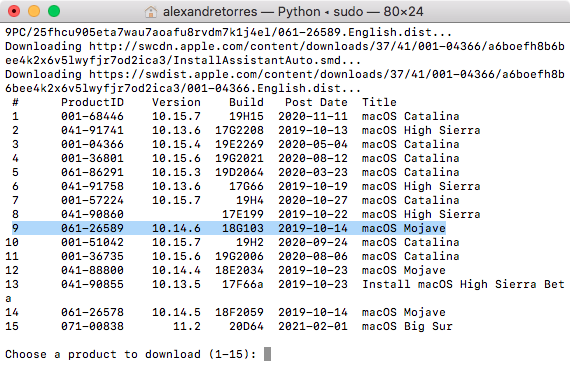
Task: Click product ID 041-91758
Action: 92,186
